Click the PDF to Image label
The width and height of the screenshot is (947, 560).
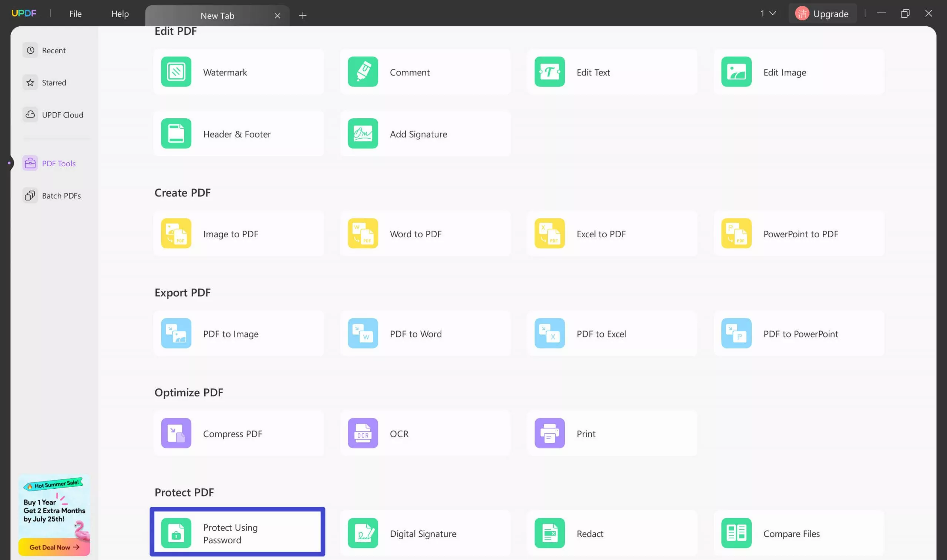coord(231,335)
